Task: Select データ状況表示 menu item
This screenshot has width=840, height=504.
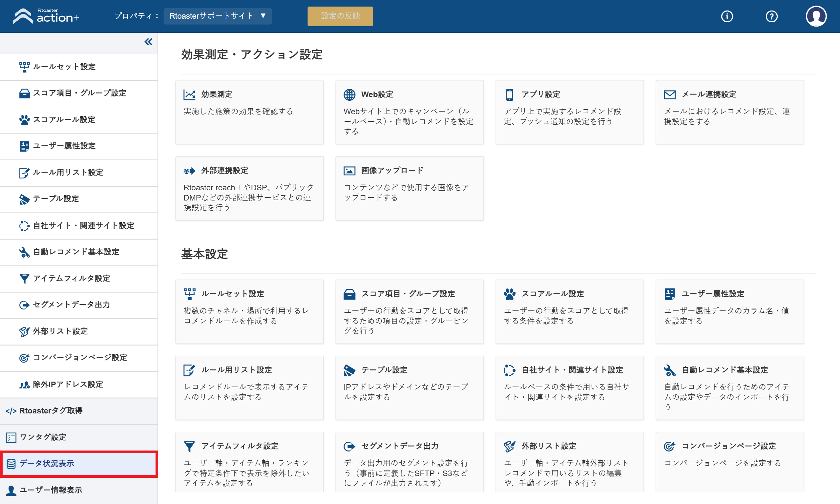Action: click(79, 464)
